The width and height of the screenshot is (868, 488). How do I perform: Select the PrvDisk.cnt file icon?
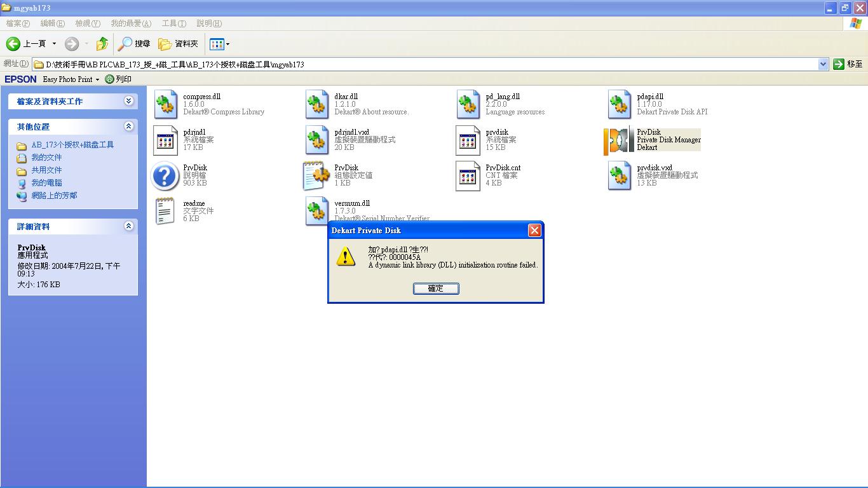point(468,176)
